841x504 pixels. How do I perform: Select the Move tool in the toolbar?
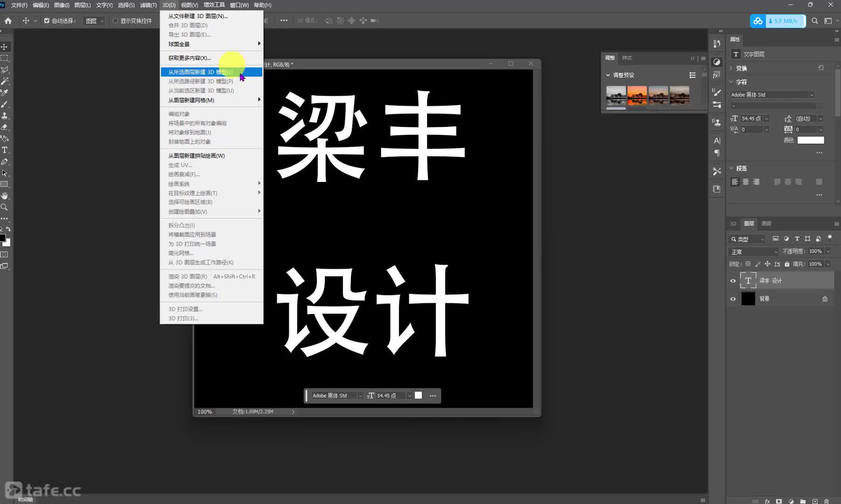5,47
